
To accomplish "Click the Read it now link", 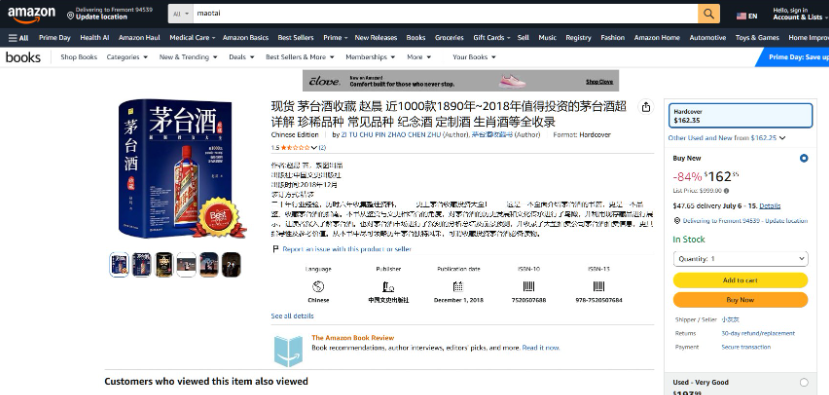I will pos(541,347).
